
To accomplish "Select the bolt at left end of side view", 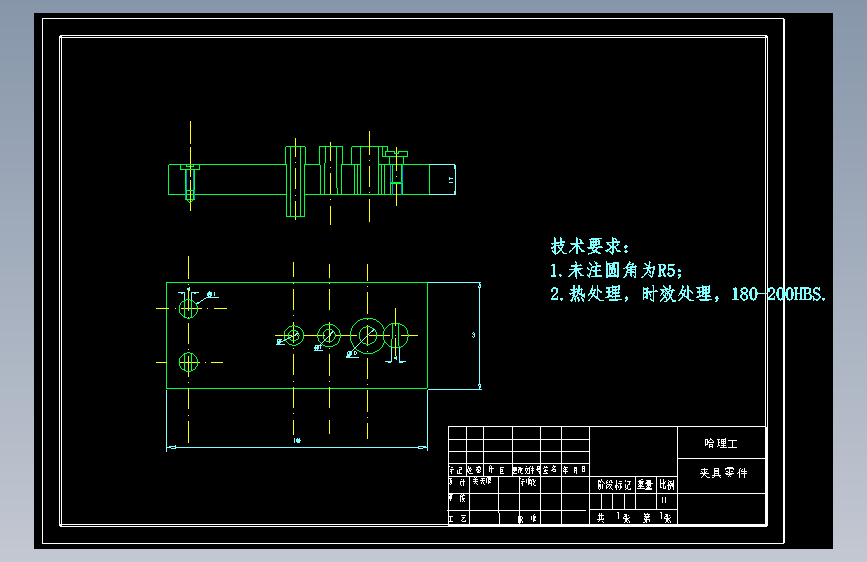I will 190,183.
